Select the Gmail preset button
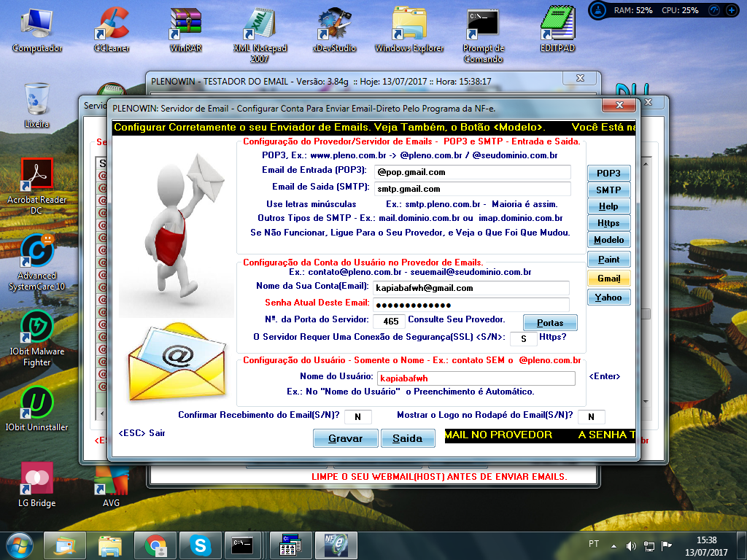747x560 pixels. (x=609, y=279)
